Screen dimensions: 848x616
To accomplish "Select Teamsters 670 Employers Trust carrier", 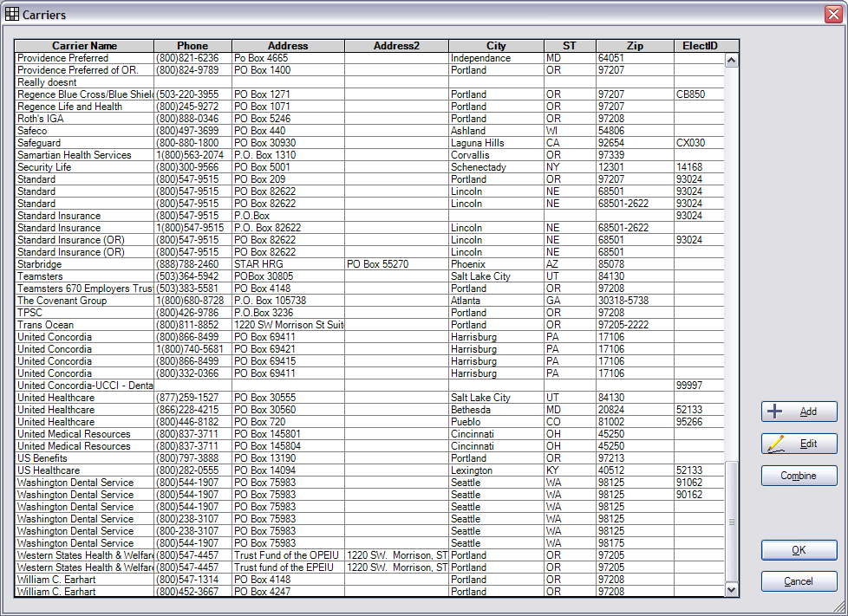I will pyautogui.click(x=369, y=289).
